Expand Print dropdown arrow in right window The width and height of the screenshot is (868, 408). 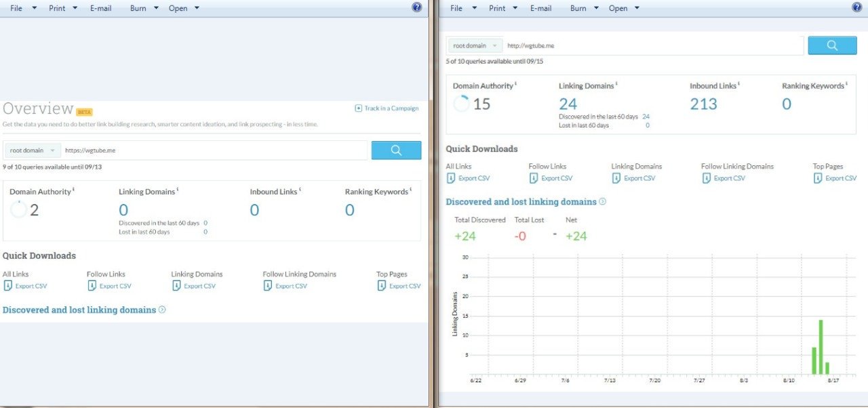click(515, 8)
